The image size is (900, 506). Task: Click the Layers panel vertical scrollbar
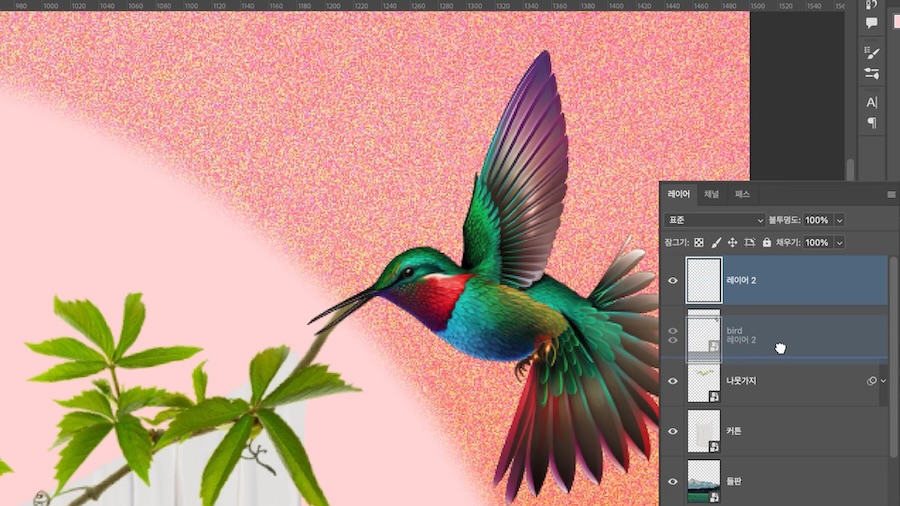coord(894,356)
